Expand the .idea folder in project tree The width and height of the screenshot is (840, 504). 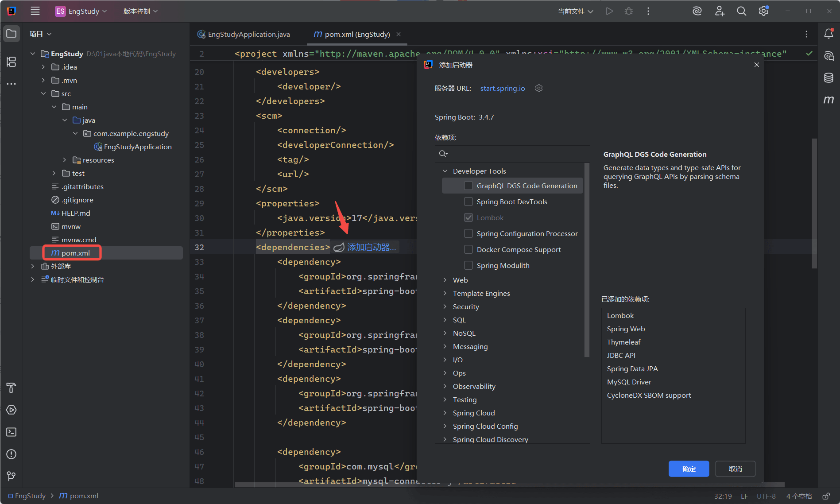point(43,67)
